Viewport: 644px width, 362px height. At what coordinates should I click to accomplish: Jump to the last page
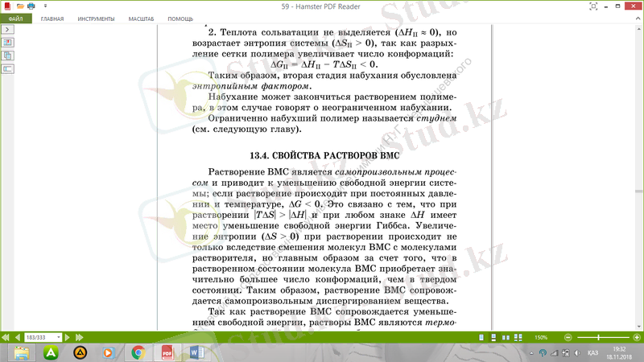[x=79, y=337]
